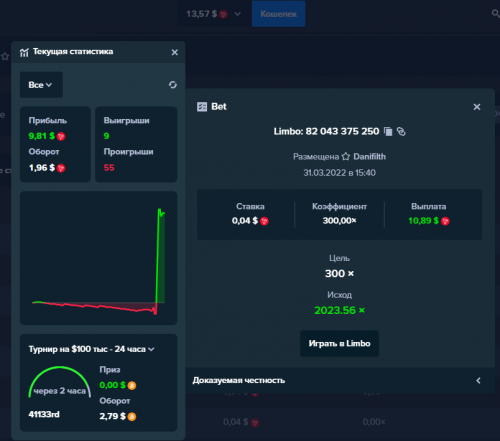The height and width of the screenshot is (441, 500).
Task: Expand the Турнир на $100 тыс tournament selector
Action: 91,349
